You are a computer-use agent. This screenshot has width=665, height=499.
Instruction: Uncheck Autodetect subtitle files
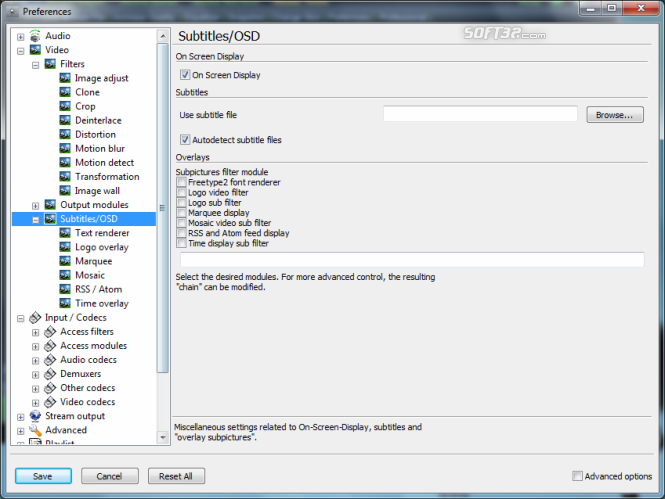(x=185, y=139)
